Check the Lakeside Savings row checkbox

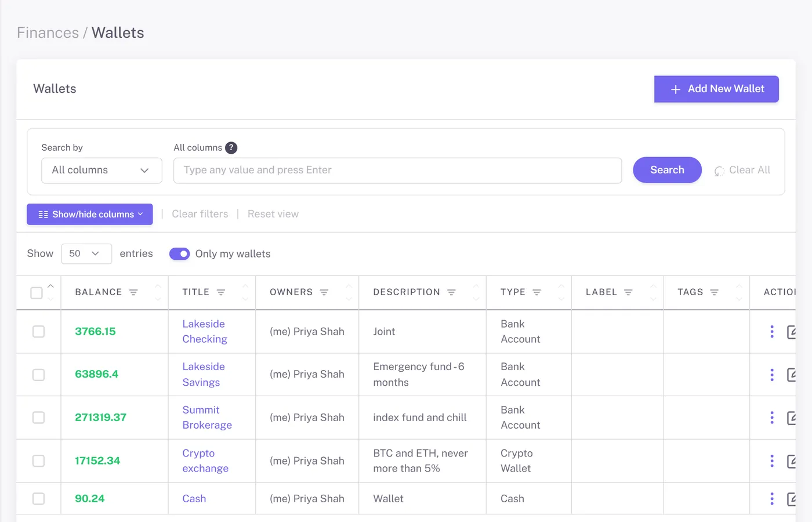pyautogui.click(x=38, y=375)
